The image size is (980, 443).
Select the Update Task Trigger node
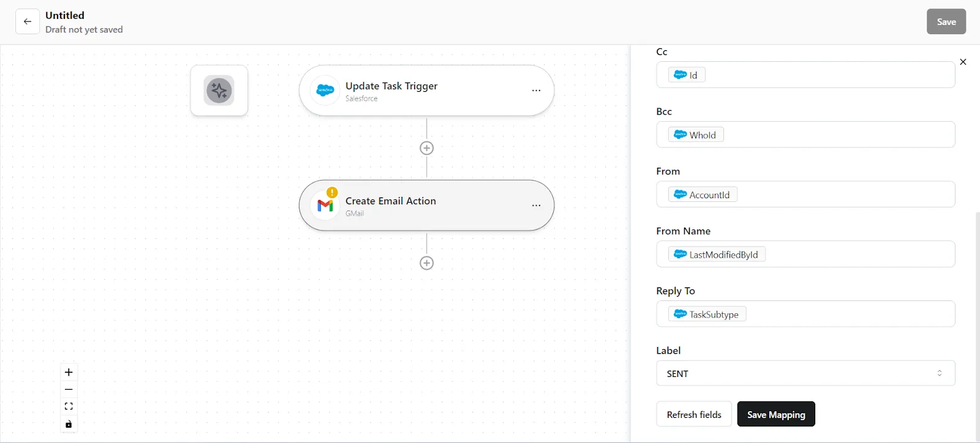tap(426, 91)
